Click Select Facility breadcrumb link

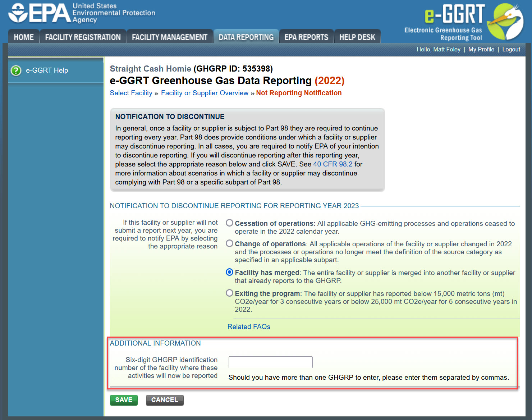[131, 93]
